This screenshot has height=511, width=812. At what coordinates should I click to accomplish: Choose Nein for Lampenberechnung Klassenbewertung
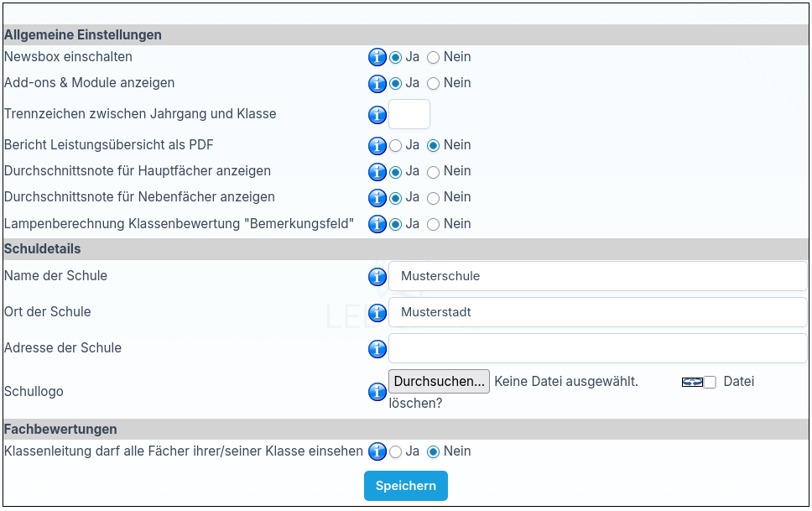click(433, 225)
